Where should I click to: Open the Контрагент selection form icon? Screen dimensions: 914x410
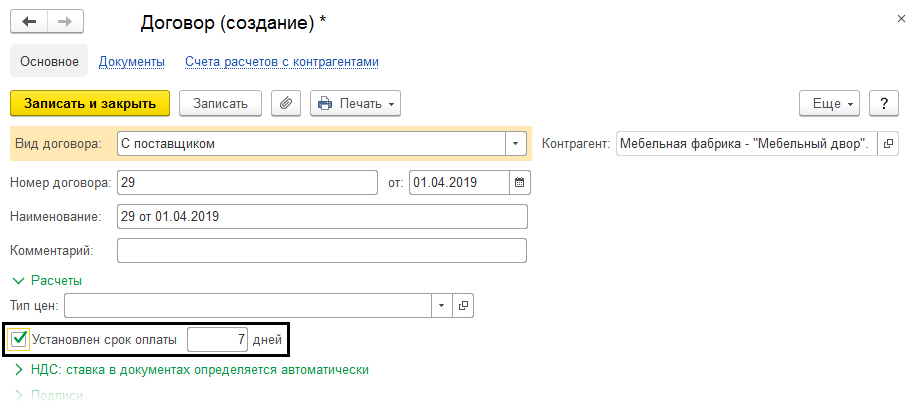[886, 144]
